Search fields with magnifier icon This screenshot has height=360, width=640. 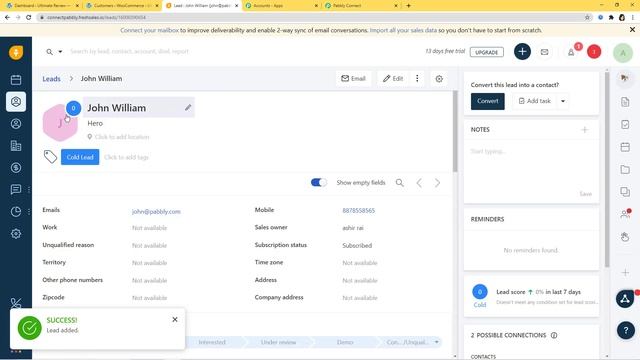[400, 183]
